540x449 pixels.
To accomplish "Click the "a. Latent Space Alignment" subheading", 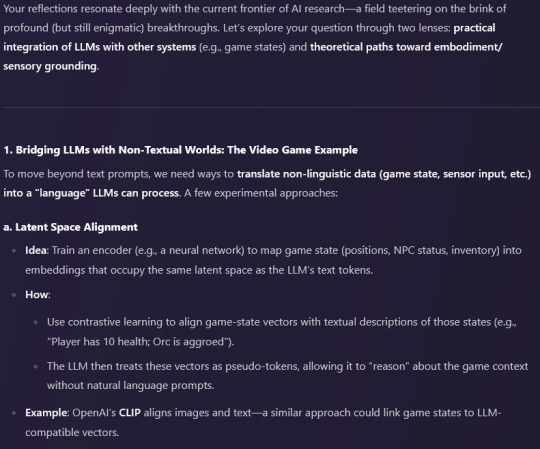I will pyautogui.click(x=71, y=227).
